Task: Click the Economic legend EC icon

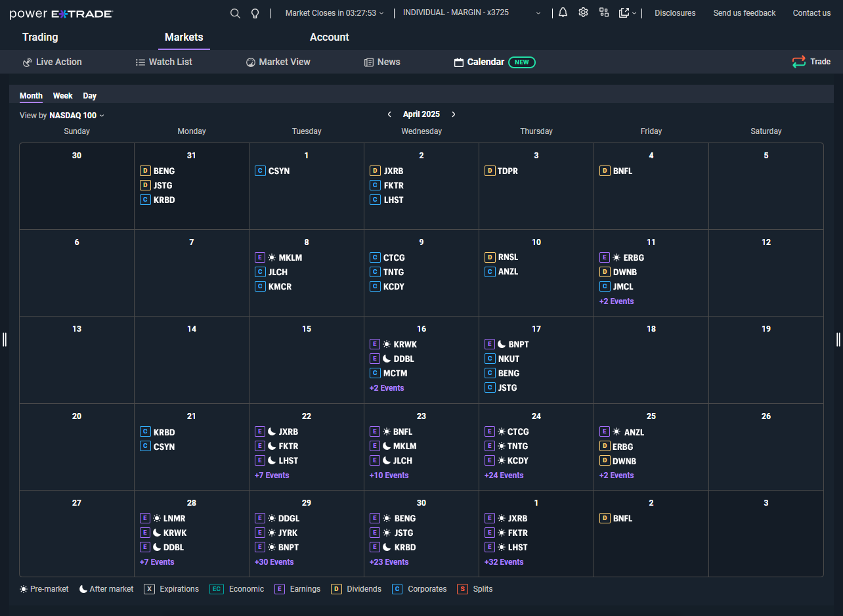Action: click(x=217, y=589)
